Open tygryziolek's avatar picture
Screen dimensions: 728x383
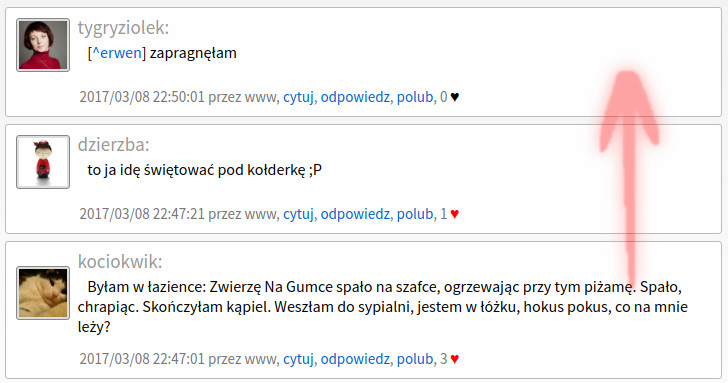tap(43, 45)
